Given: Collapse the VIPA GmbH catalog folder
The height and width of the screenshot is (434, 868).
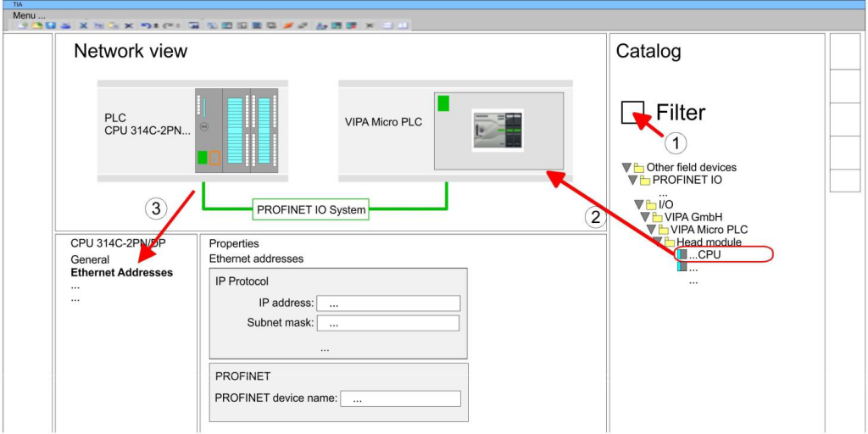Looking at the screenshot, I should pos(644,217).
